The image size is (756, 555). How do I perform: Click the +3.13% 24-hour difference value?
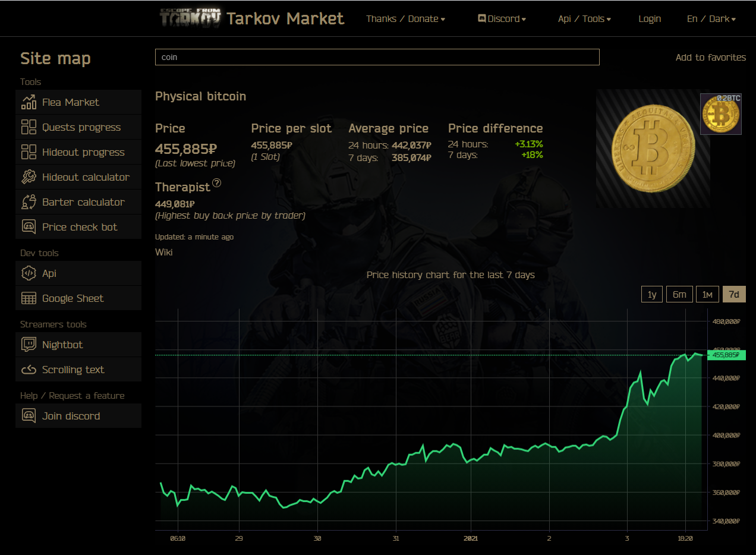tap(529, 144)
